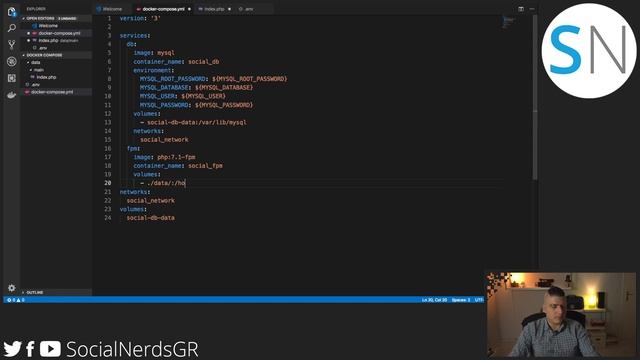640x360 pixels.
Task: Switch to the index.php tab
Action: 214,9
